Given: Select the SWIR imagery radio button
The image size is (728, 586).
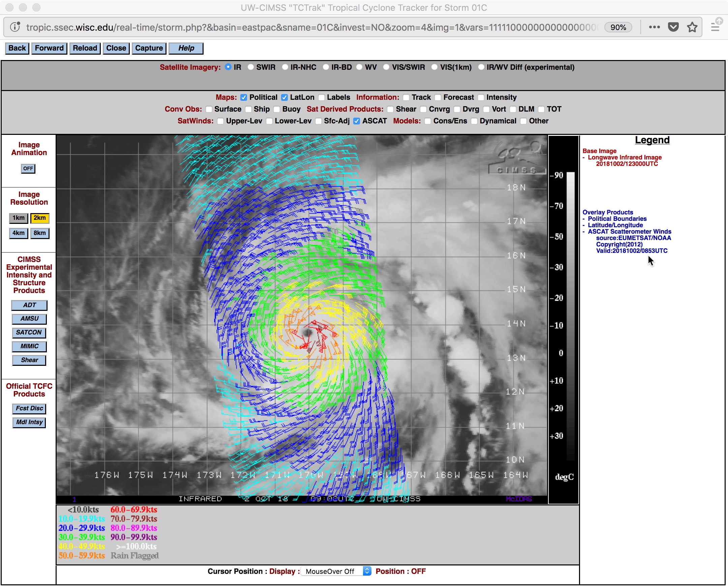Looking at the screenshot, I should (250, 67).
